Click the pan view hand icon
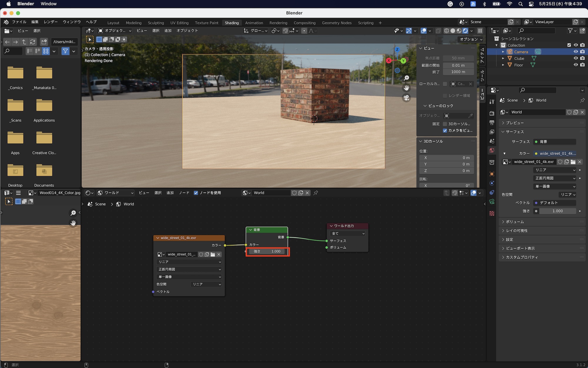 [x=406, y=88]
